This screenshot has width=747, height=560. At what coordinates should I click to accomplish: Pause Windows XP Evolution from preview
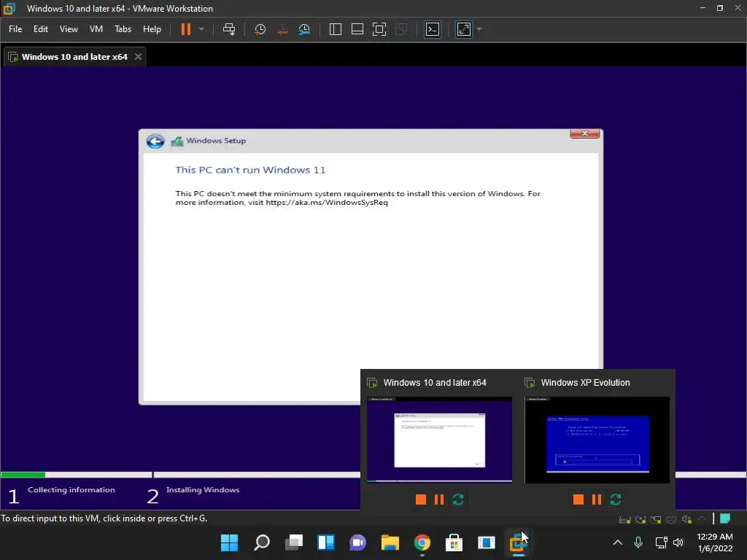[x=597, y=499]
